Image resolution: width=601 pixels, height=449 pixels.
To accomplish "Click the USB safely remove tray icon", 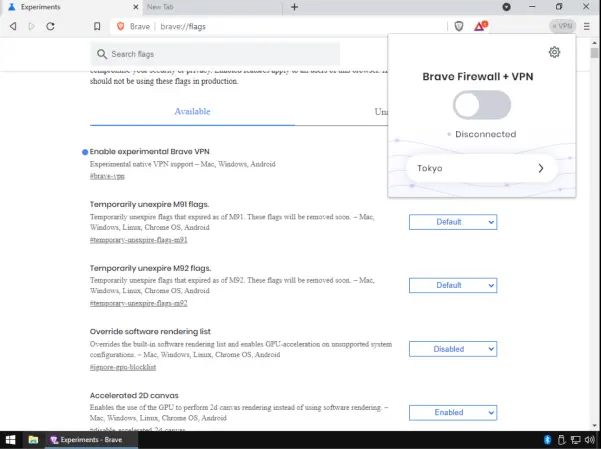I will pos(561,439).
